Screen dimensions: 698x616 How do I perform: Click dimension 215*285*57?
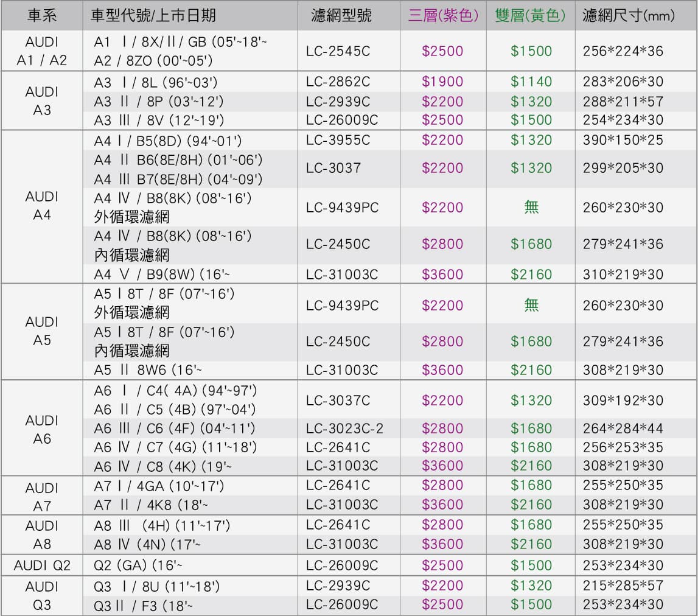point(623,586)
